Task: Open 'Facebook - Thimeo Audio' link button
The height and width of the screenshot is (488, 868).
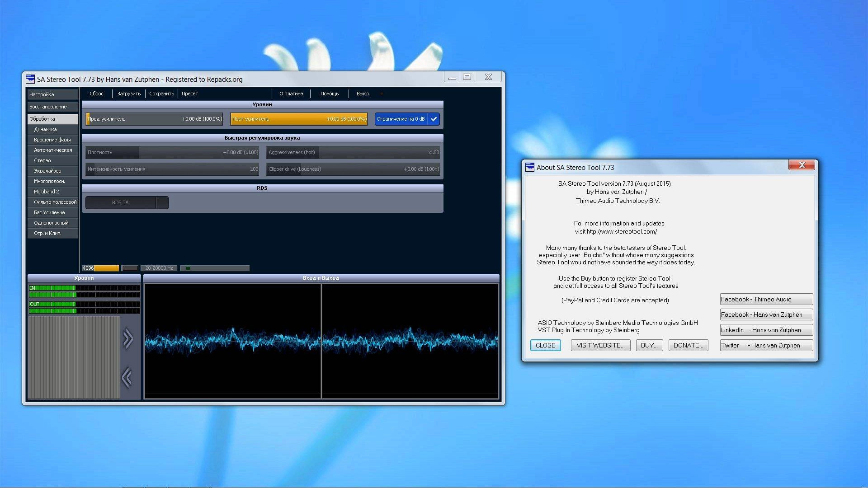Action: click(766, 299)
